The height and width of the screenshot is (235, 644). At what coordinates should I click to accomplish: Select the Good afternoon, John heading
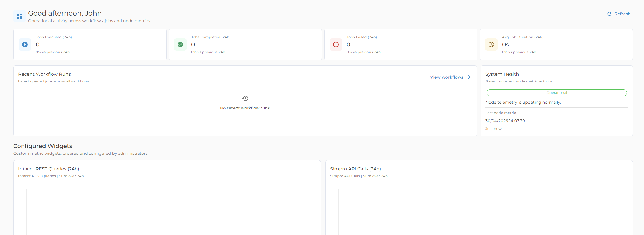tap(65, 13)
